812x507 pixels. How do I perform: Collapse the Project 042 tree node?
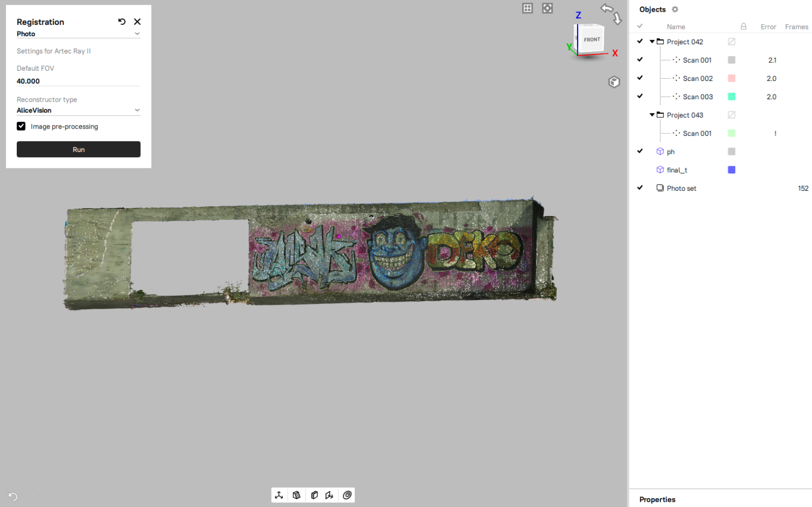652,42
